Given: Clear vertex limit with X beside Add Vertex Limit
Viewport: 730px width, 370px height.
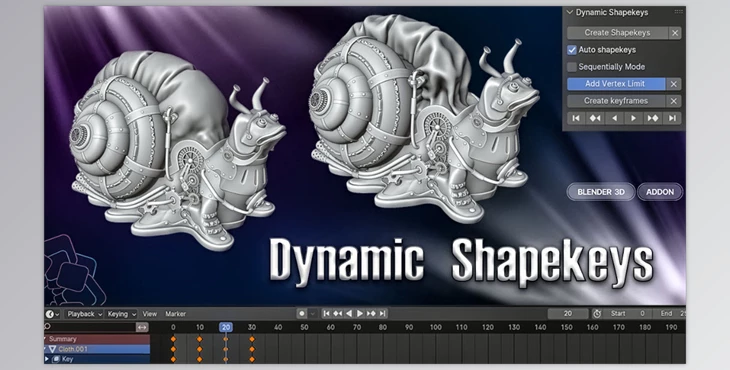Looking at the screenshot, I should [673, 84].
